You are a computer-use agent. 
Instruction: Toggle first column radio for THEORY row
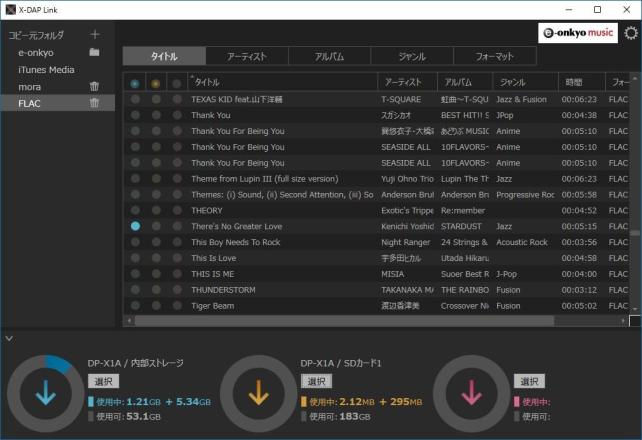135,211
